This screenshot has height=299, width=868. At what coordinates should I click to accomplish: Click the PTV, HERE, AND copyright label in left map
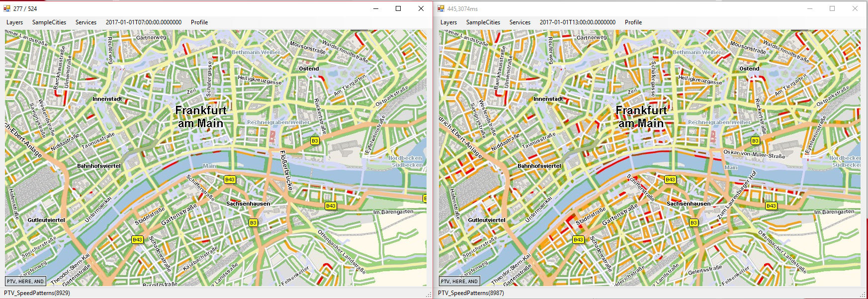point(25,281)
